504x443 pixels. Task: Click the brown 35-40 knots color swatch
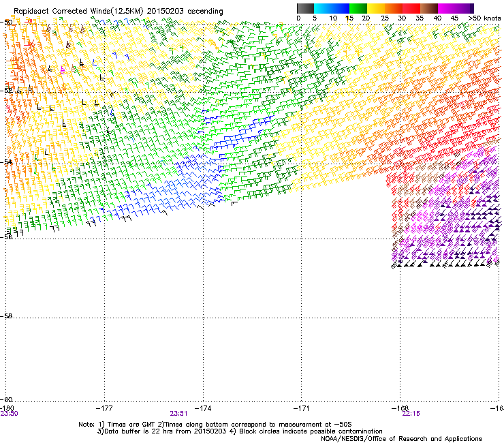(429, 8)
